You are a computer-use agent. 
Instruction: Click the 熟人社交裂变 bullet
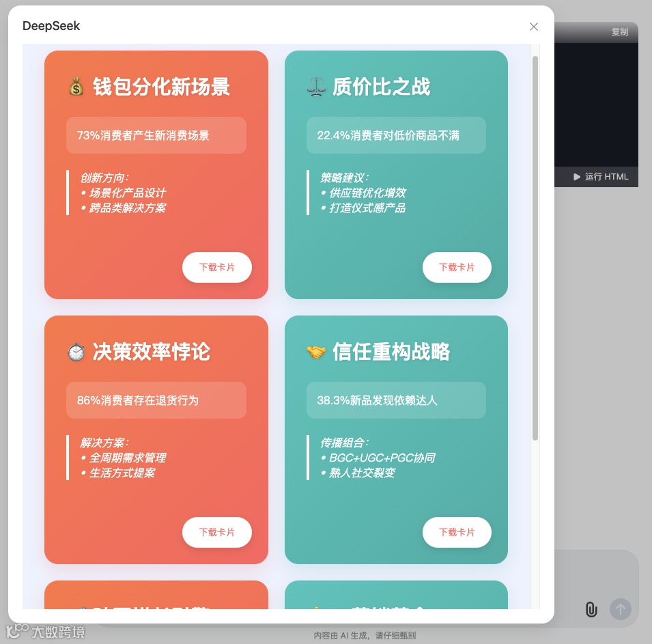click(x=358, y=473)
